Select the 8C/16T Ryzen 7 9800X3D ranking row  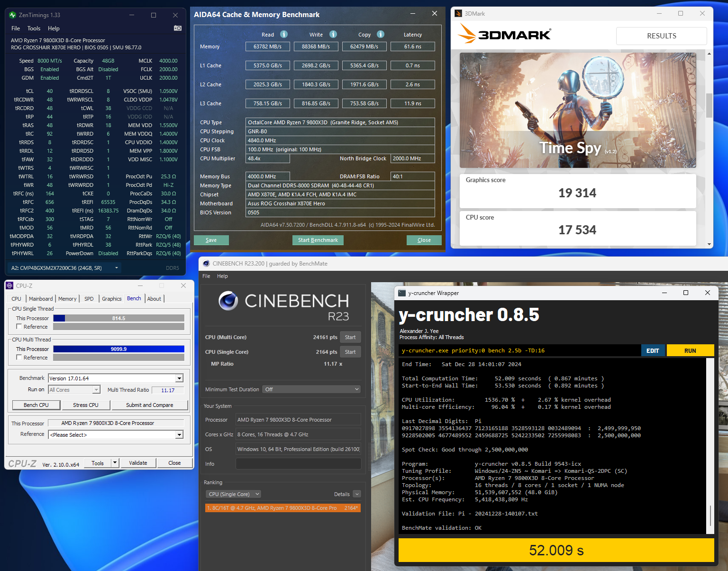coord(283,508)
